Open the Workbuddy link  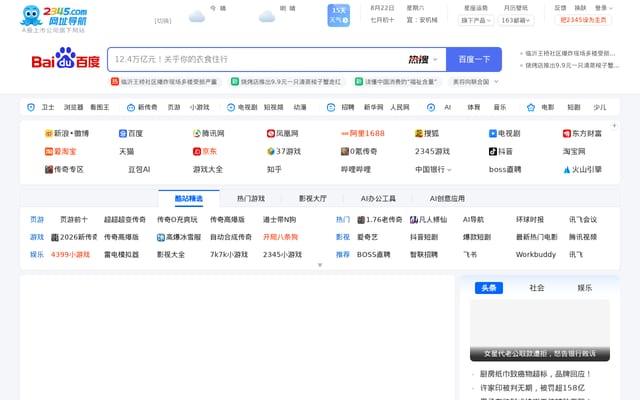tap(536, 255)
